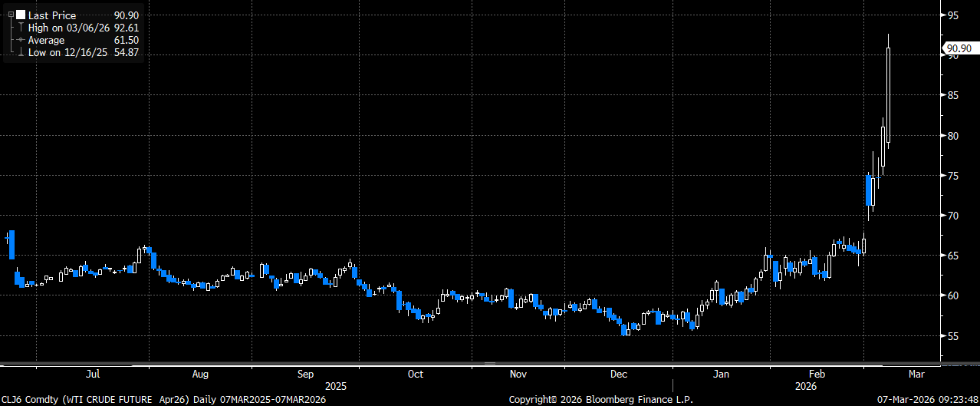The image size is (980, 406).
Task: Click the horizontal scrollbar grip below the chart
Action: coord(490,363)
